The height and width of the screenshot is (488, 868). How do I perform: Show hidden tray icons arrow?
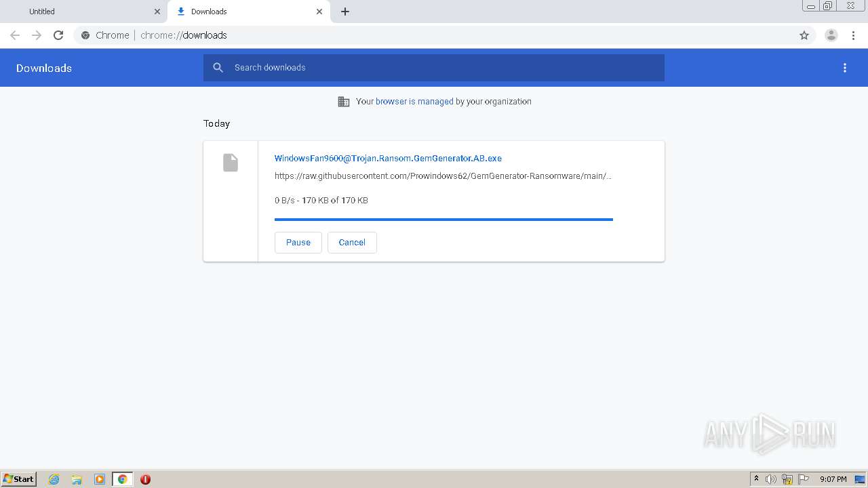pyautogui.click(x=757, y=479)
